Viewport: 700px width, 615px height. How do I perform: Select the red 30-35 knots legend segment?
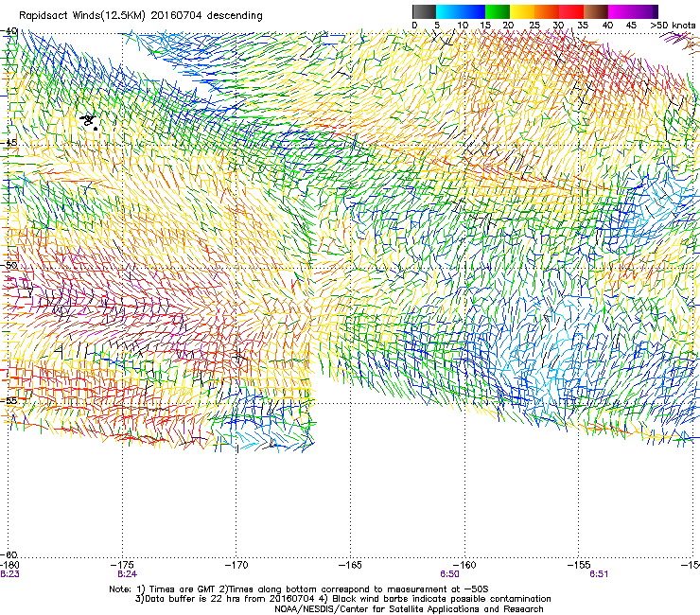(571, 11)
